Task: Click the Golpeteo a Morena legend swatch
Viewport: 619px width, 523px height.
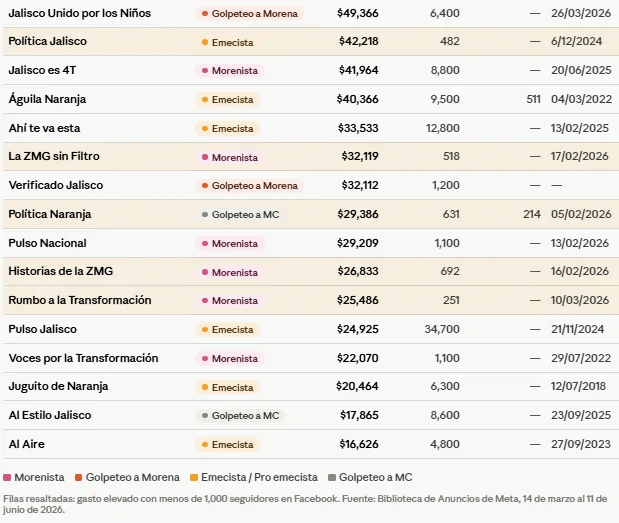Action: [79, 478]
